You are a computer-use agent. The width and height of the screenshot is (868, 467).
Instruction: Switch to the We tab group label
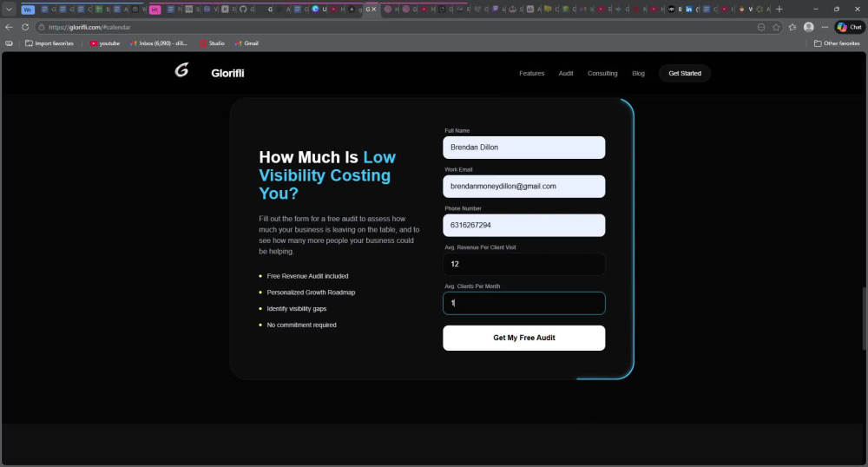pyautogui.click(x=28, y=10)
